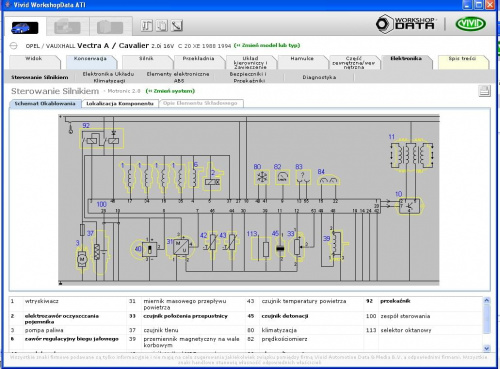Select air temperature sensor 43 in diagram

click(x=231, y=245)
